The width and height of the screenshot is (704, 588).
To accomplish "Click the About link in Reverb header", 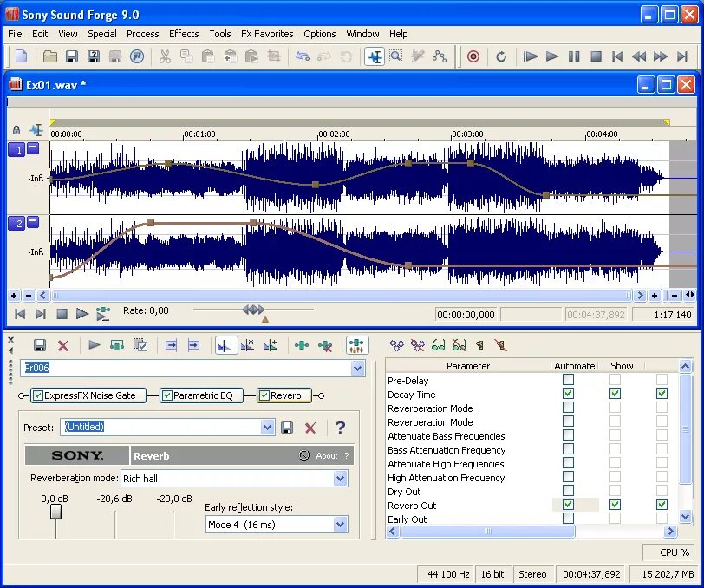I will coord(326,456).
